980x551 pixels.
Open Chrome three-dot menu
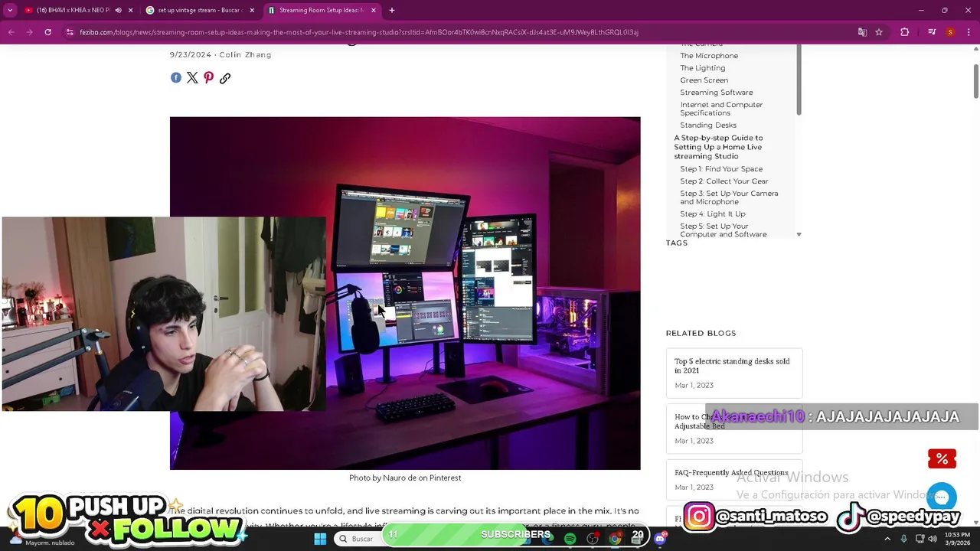pyautogui.click(x=969, y=32)
